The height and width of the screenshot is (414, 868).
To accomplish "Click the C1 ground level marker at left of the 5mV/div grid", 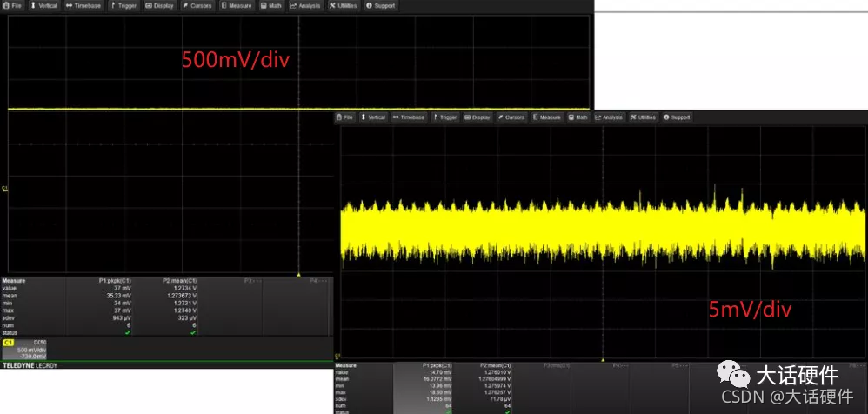I will point(337,356).
